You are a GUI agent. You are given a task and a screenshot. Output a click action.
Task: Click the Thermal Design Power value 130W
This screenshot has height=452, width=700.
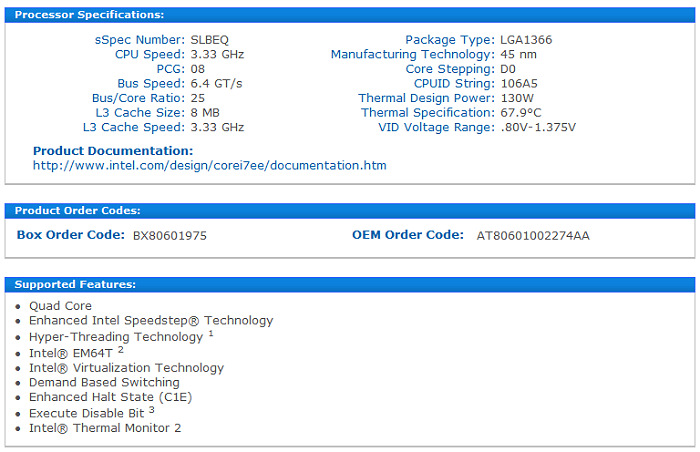point(516,98)
